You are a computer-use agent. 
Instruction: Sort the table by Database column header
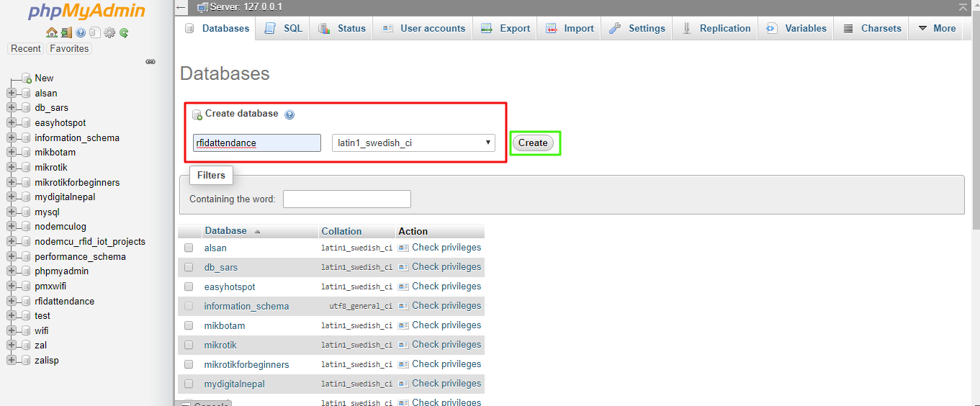coord(225,231)
